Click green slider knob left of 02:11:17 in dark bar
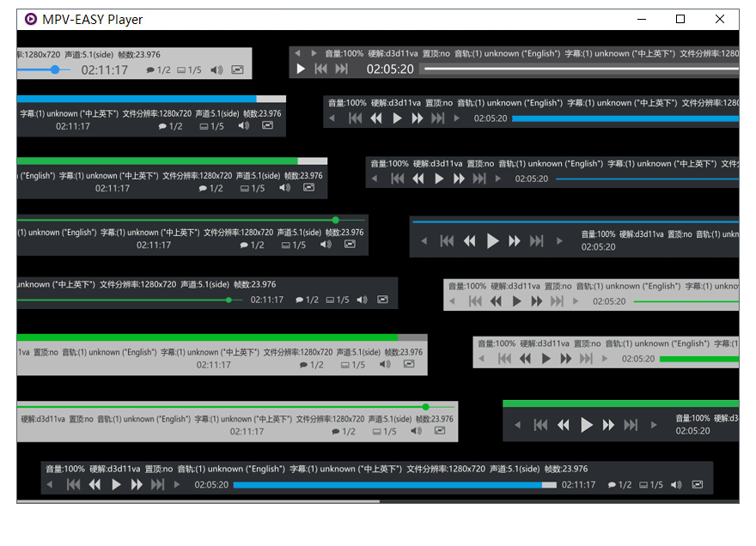 [x=229, y=300]
